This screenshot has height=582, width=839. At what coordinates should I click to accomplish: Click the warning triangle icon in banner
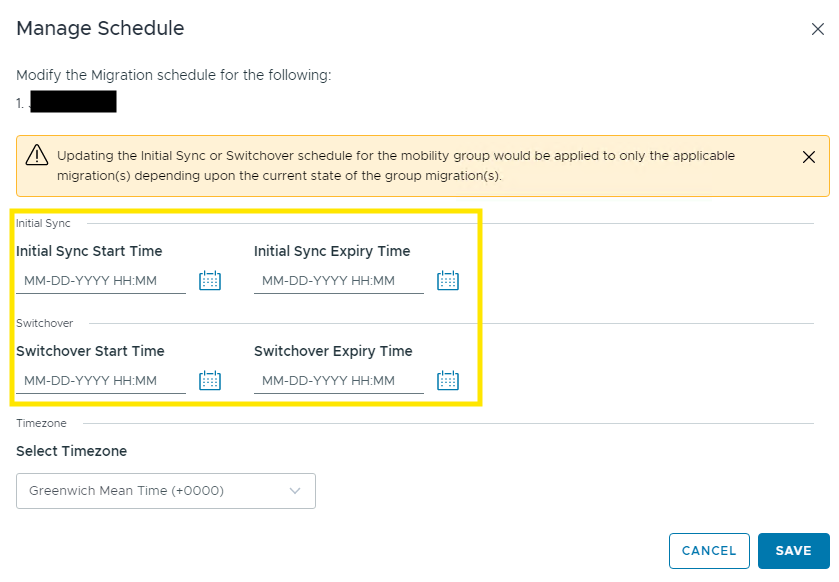point(37,155)
